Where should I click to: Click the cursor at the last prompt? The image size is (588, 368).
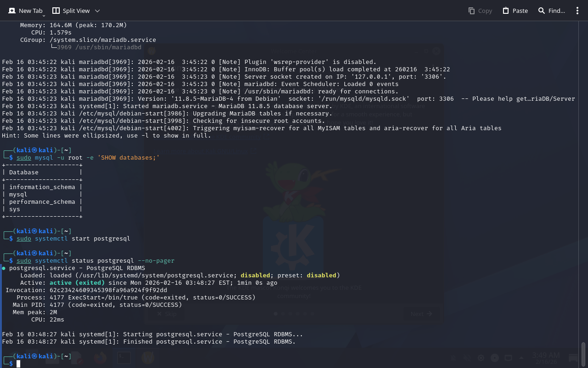click(18, 364)
